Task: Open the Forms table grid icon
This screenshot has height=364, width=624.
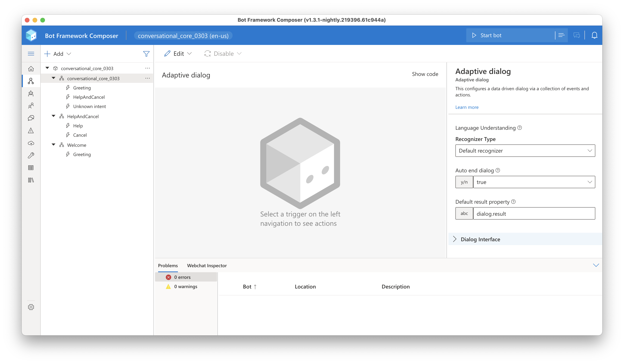Action: point(31,168)
